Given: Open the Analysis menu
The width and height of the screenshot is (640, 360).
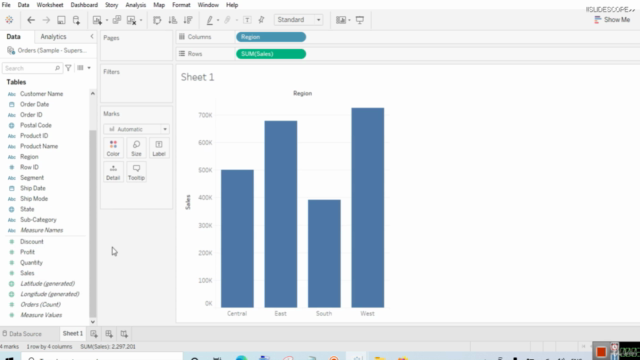Looking at the screenshot, I should pyautogui.click(x=136, y=5).
